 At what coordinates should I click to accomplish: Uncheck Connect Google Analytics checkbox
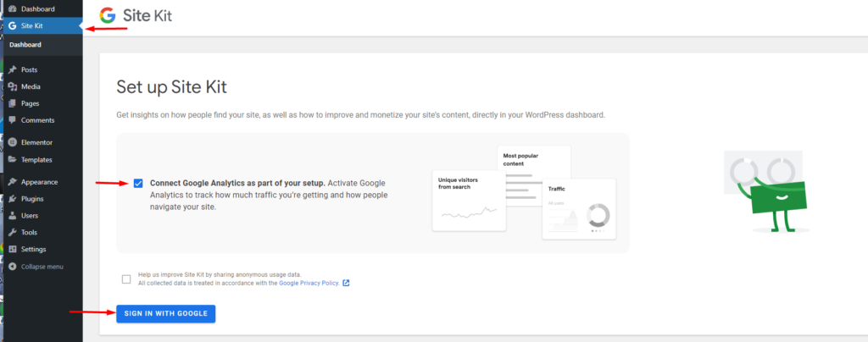[x=138, y=184]
